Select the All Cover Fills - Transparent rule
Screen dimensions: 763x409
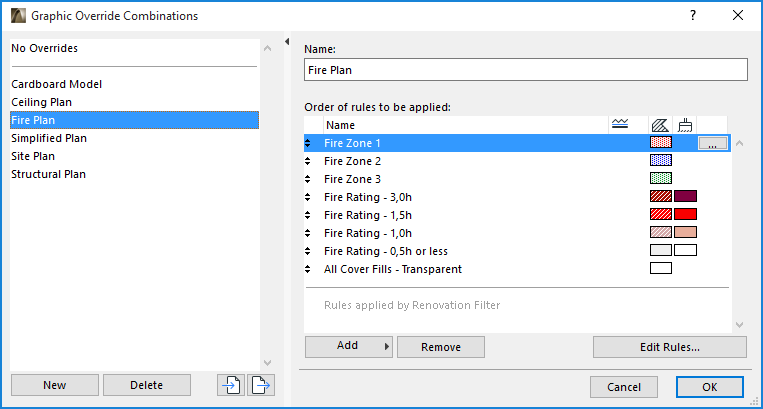392,269
